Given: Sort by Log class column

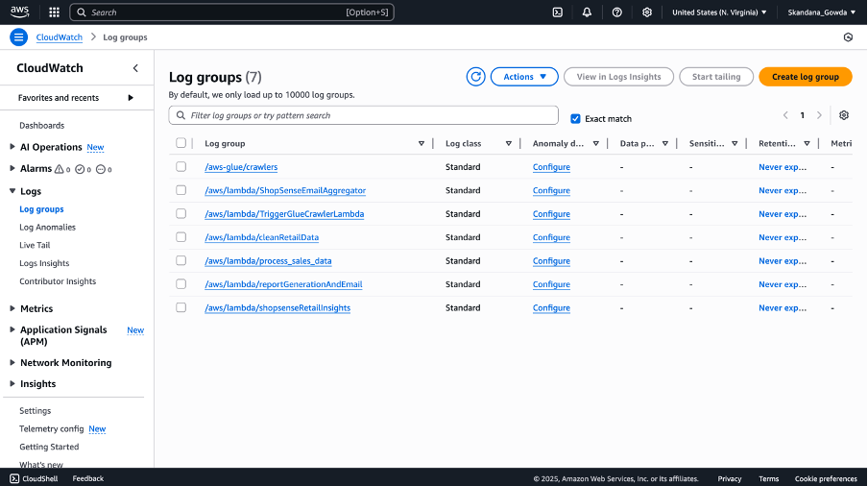Looking at the screenshot, I should tap(508, 143).
